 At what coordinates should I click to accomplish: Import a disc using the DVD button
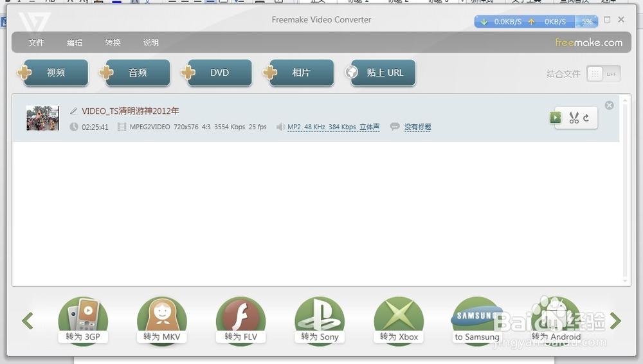(219, 73)
